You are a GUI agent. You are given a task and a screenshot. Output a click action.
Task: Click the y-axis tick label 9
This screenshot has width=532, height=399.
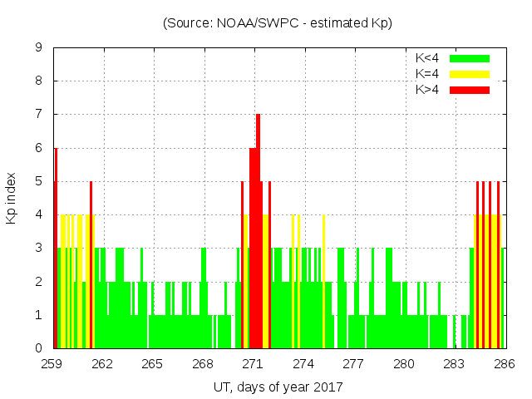pos(38,48)
